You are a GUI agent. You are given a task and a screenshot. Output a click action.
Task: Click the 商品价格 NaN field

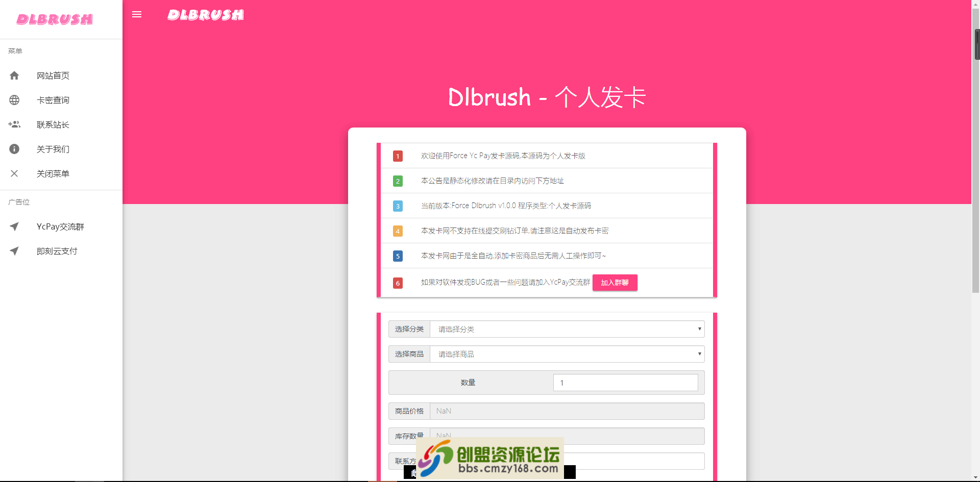567,411
